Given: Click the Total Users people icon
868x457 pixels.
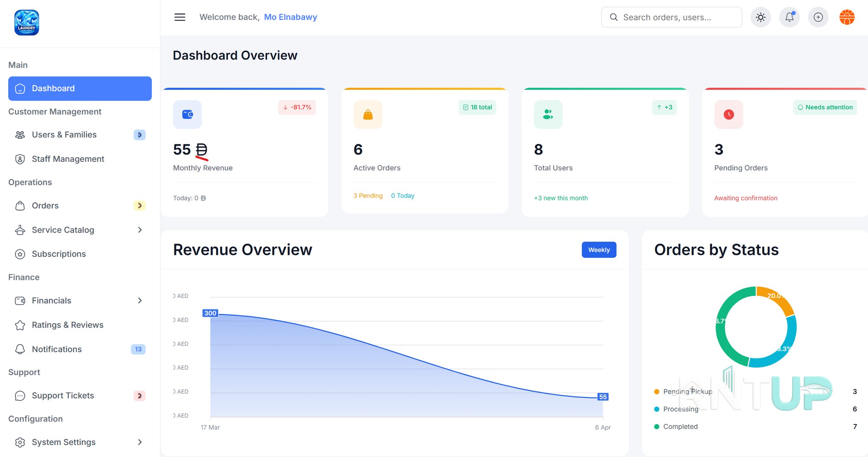Looking at the screenshot, I should (x=548, y=115).
